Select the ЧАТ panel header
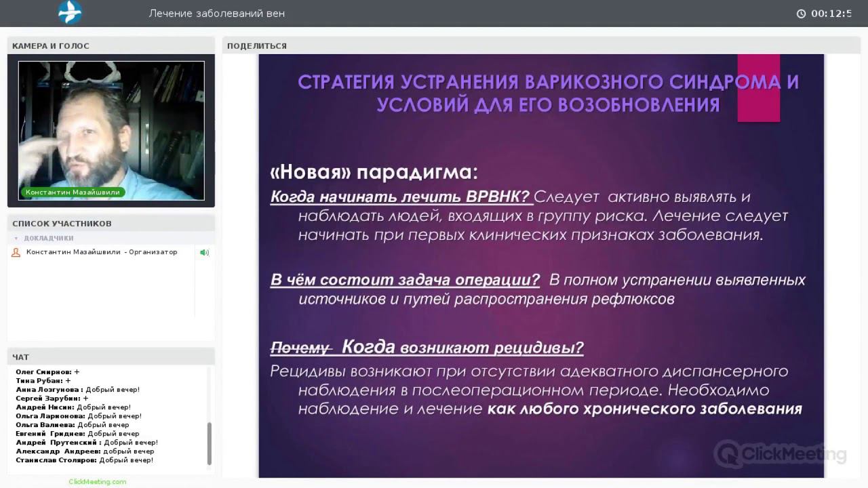 coord(111,357)
